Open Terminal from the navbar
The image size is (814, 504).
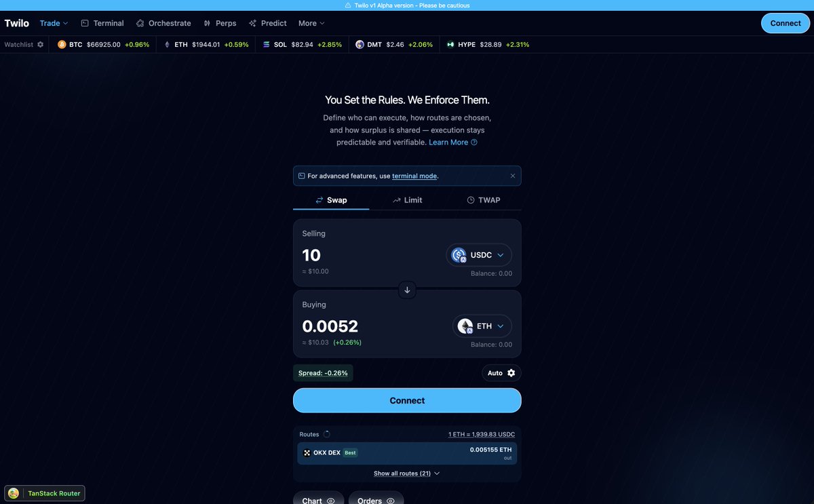click(102, 23)
